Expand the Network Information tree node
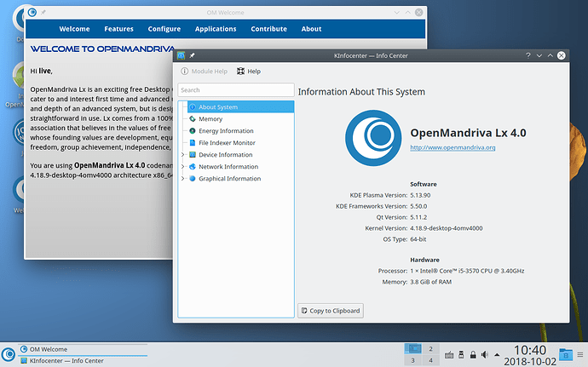This screenshot has width=588, height=367. pos(182,167)
